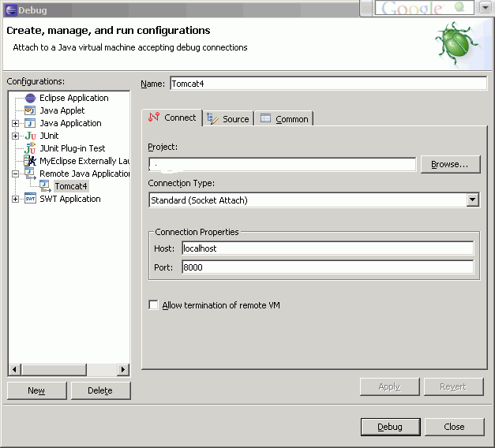
Task: Select the Tomcat4 configuration
Action: (x=71, y=186)
